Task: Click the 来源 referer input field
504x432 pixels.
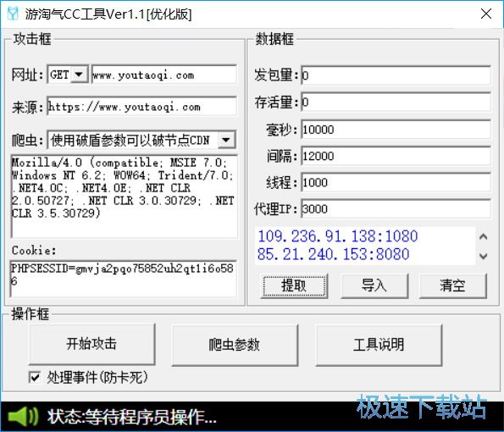Action: coord(141,107)
